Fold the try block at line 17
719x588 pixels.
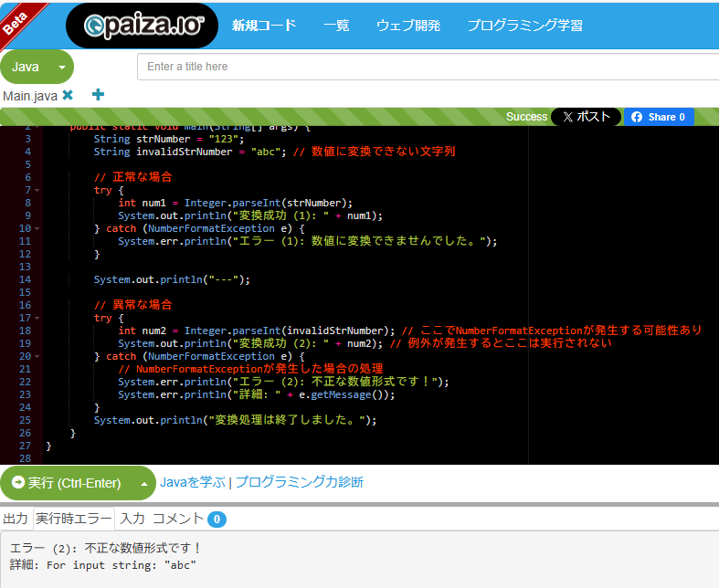[37, 318]
